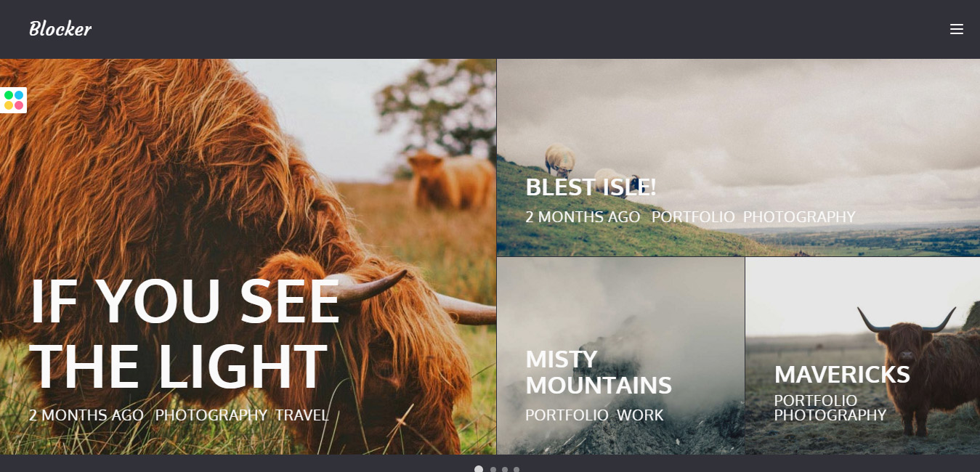The width and height of the screenshot is (980, 472).
Task: Open the 'Blest Isle!' post title
Action: [591, 187]
